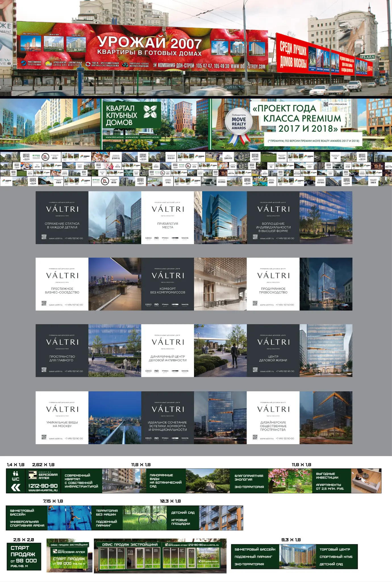Click "СОВРЕМЕННЫЙ КВАРТАЛ С СОБСТВЕННОЙ ИНФРАСТРУКТУРОЙ" text
This screenshot has width=392, height=582.
[x=81, y=481]
